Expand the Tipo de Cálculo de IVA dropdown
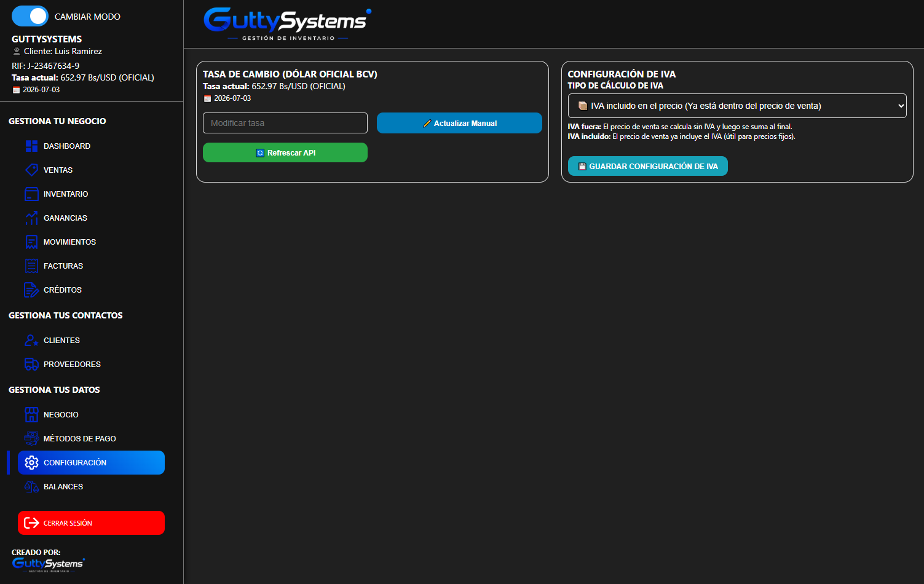The height and width of the screenshot is (584, 924). tap(737, 106)
